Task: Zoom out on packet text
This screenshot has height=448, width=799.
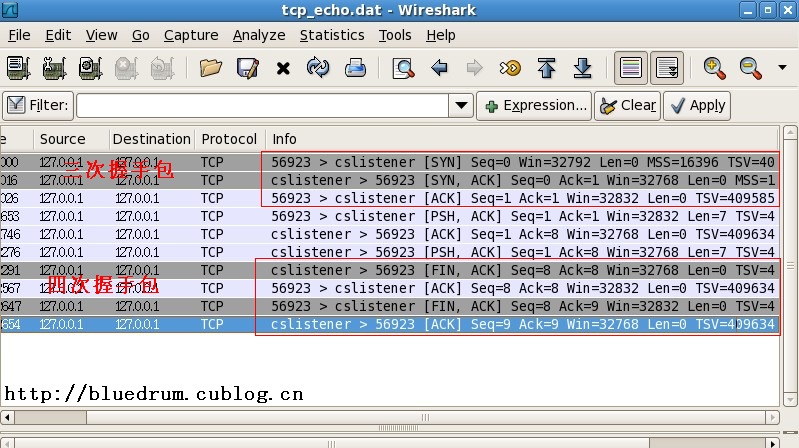Action: pyautogui.click(x=751, y=68)
